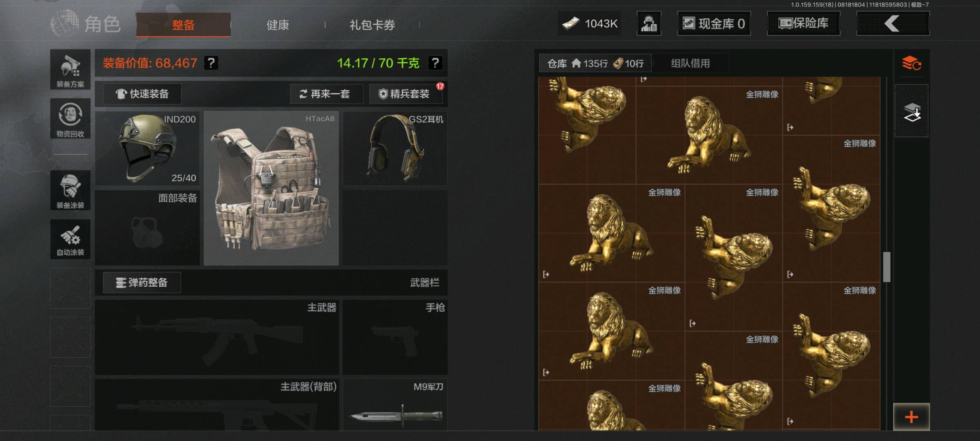
Task: Select the 组队借用 warehouse tab
Action: [x=690, y=63]
